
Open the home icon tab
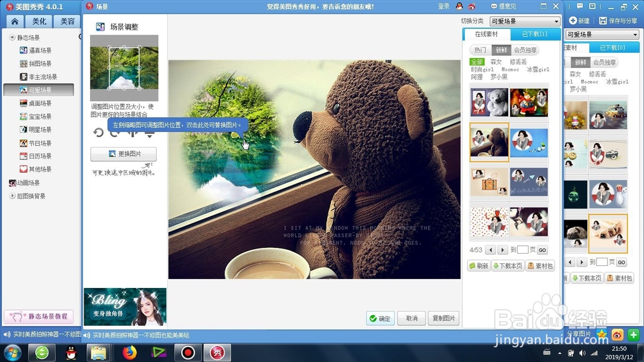(x=15, y=21)
